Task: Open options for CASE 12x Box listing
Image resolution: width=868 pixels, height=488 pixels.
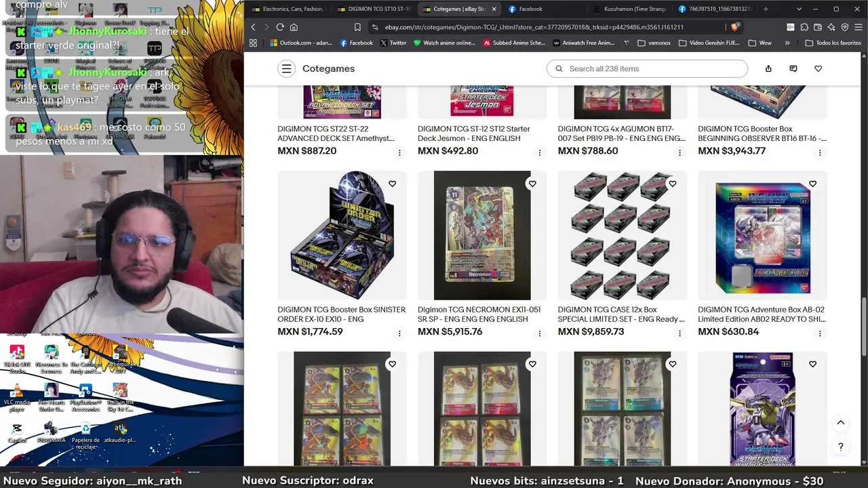Action: [679, 333]
